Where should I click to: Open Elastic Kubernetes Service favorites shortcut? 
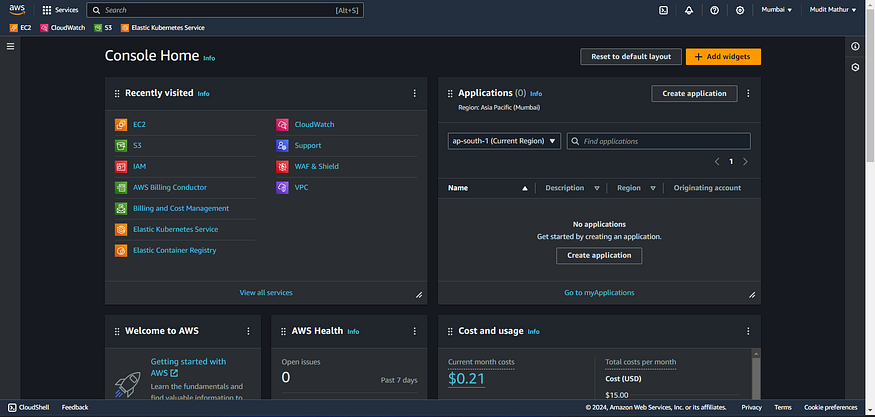click(x=163, y=27)
